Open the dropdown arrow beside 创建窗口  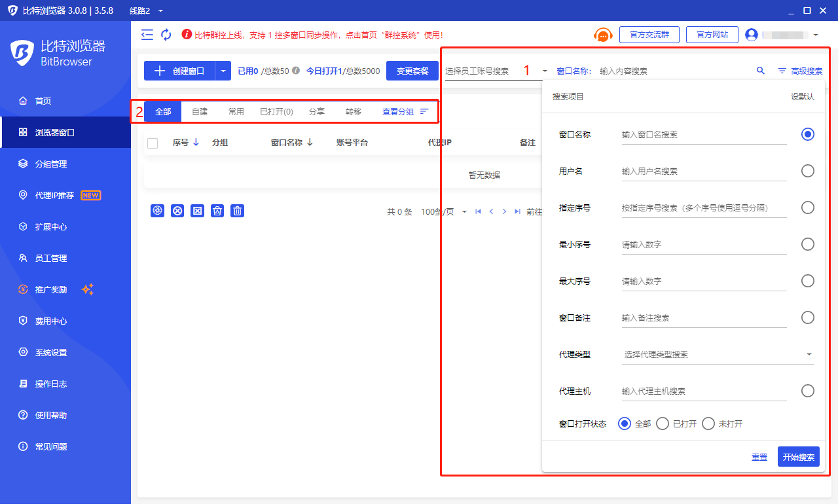224,71
